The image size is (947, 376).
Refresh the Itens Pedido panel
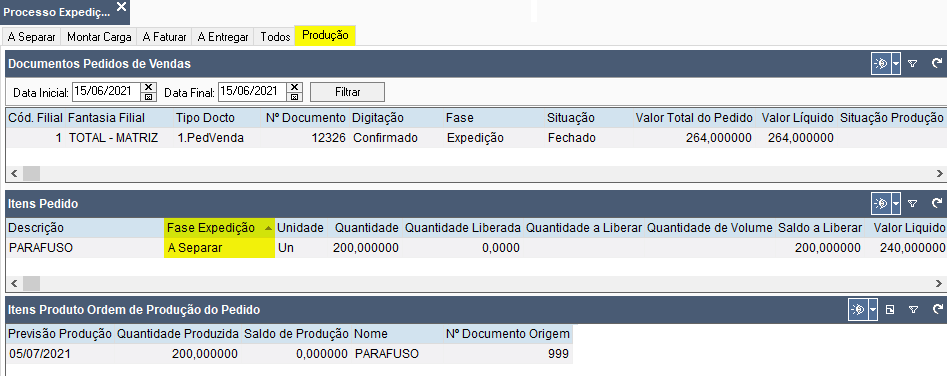(937, 203)
